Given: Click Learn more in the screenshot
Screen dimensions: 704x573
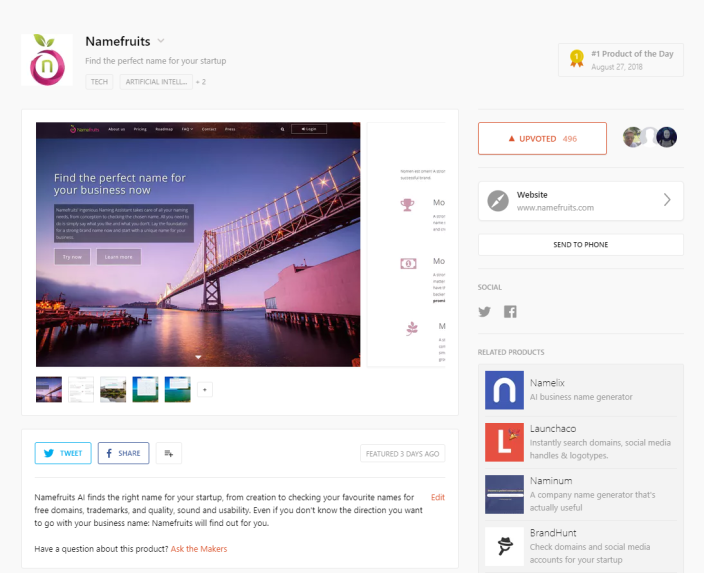Looking at the screenshot, I should pos(119,257).
